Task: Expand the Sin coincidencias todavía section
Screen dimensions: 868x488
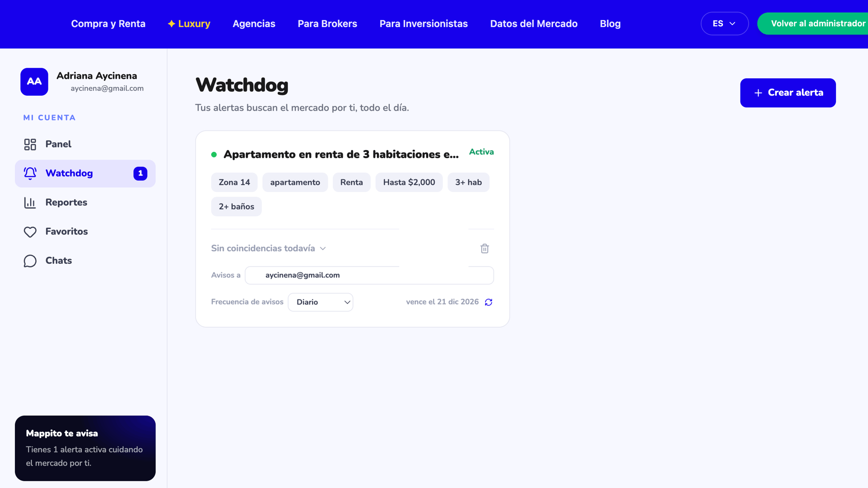Action: coord(269,249)
